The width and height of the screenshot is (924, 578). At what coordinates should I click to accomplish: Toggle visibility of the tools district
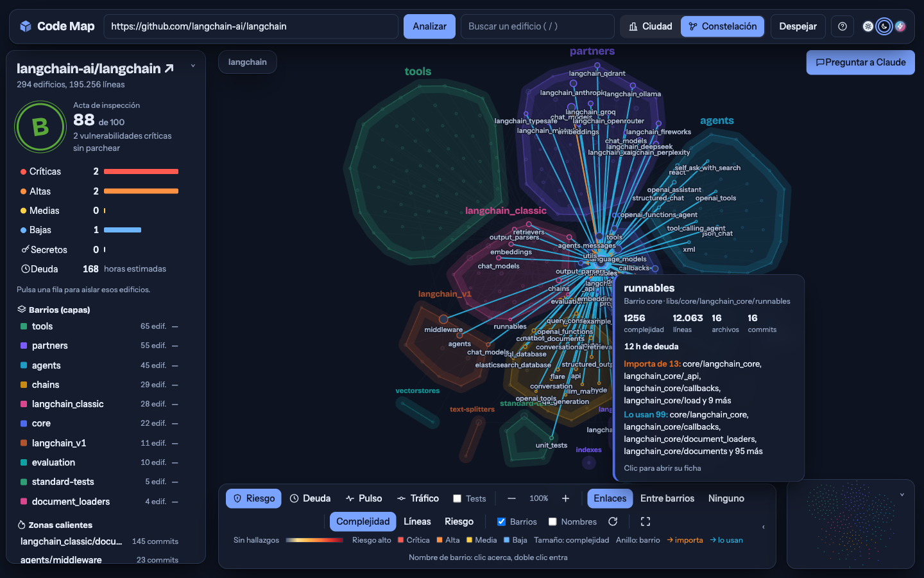[175, 326]
